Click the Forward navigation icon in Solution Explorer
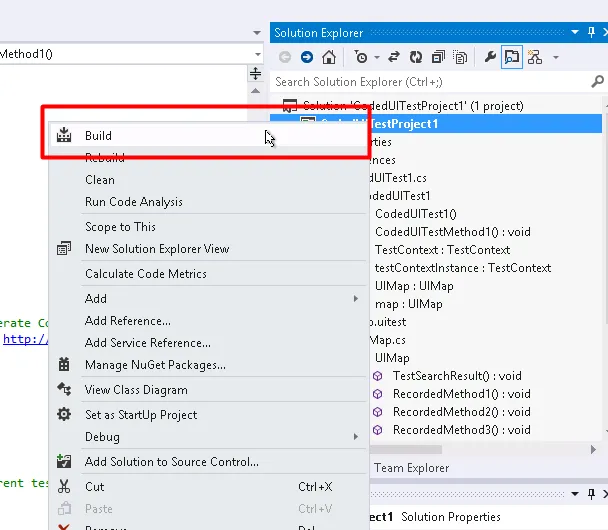This screenshot has height=530, width=608. pyautogui.click(x=307, y=57)
